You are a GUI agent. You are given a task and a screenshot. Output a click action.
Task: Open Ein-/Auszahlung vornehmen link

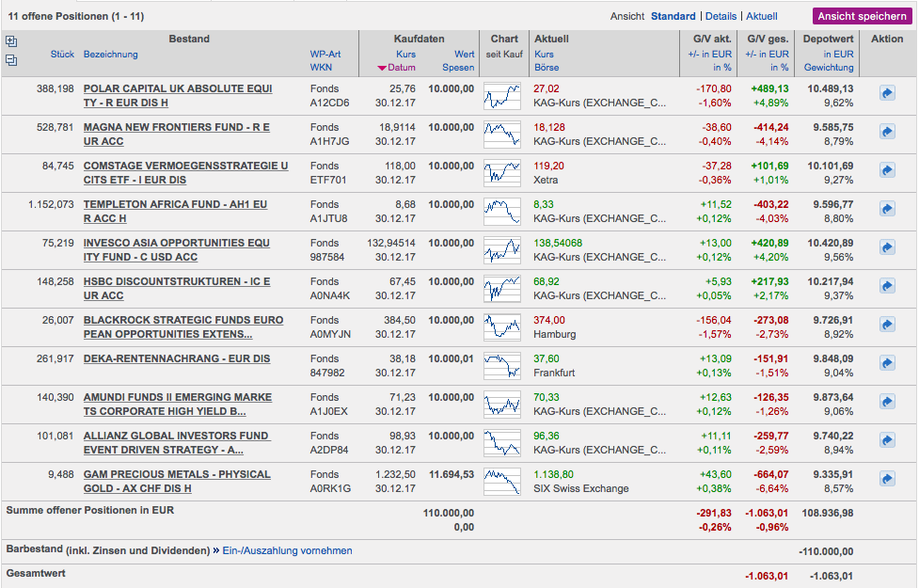287,550
